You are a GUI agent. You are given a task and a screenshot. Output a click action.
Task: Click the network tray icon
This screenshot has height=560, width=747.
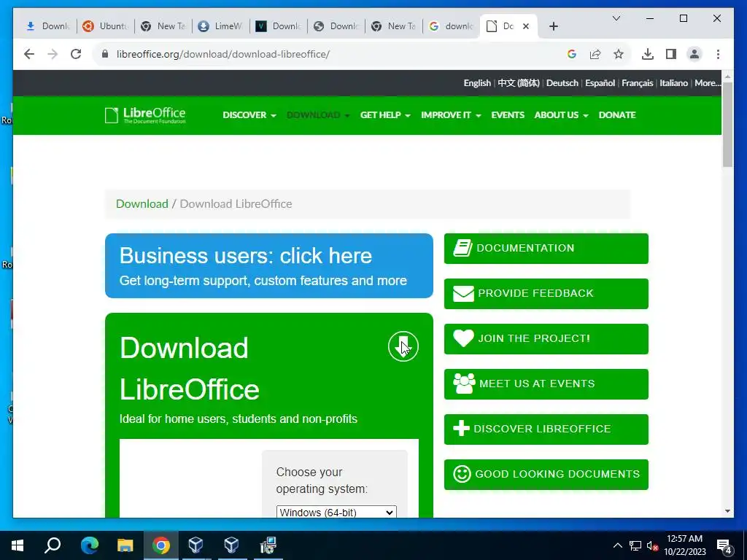[x=635, y=545]
